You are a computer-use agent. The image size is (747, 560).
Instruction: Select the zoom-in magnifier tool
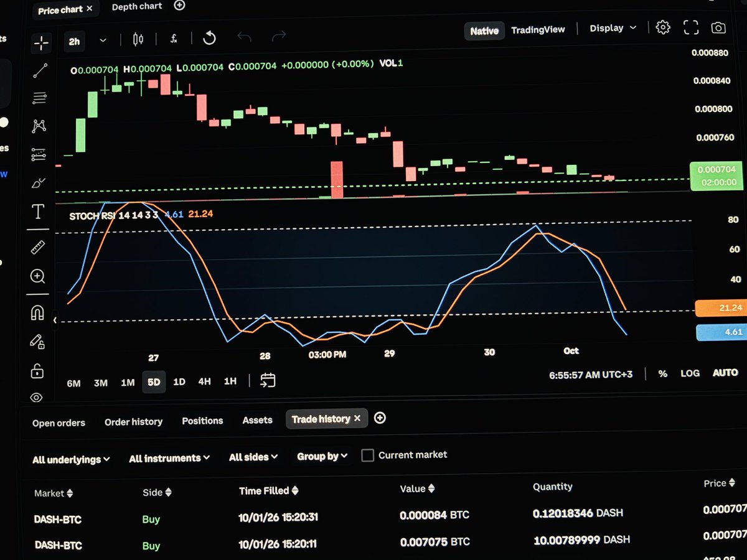coord(38,276)
